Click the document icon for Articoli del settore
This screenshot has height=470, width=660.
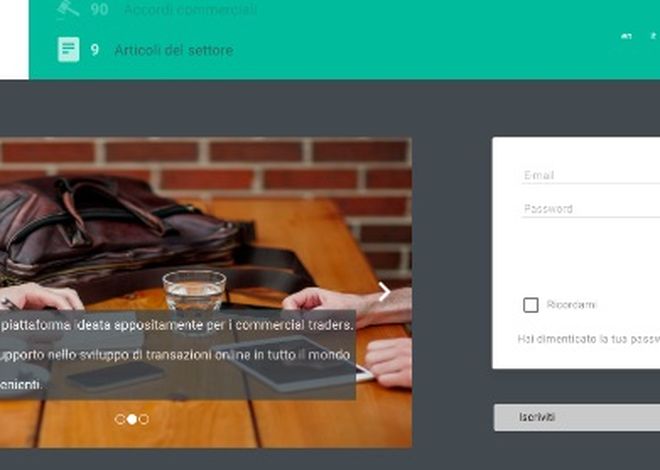pyautogui.click(x=69, y=50)
